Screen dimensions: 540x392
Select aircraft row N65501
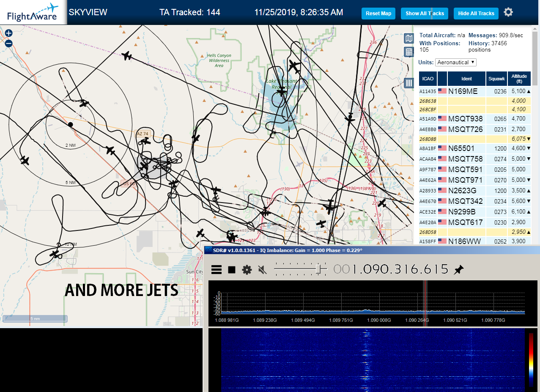tap(475, 148)
